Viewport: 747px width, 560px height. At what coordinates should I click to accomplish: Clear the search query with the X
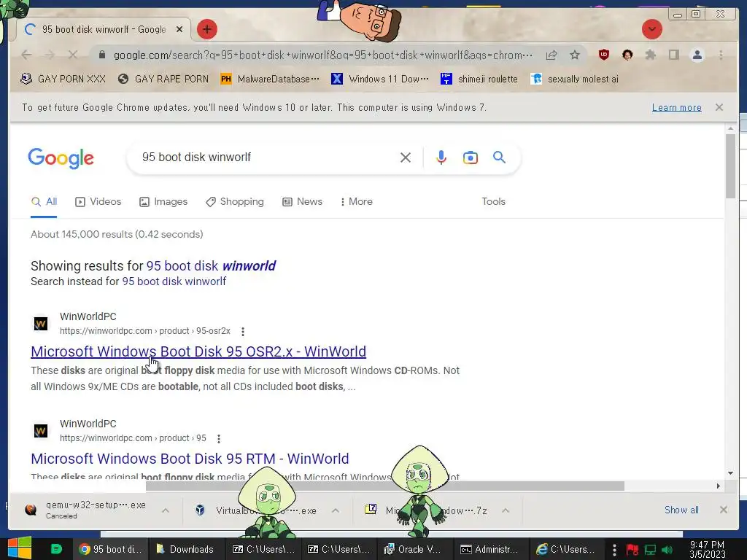click(x=406, y=157)
